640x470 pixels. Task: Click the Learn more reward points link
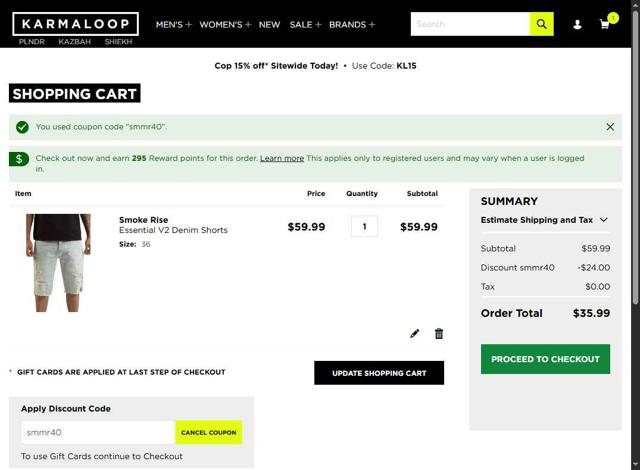pos(282,158)
